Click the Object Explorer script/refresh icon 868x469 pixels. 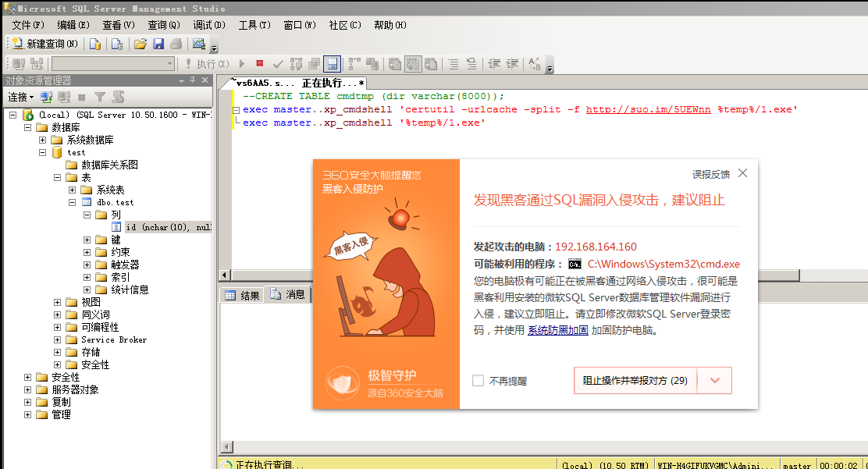(x=118, y=98)
